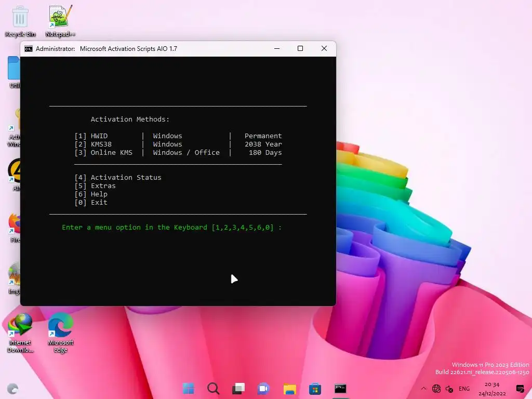The width and height of the screenshot is (532, 399).
Task: Click the window title "Microsoft Activation Scripts AIO 1.7"
Action: click(129, 49)
